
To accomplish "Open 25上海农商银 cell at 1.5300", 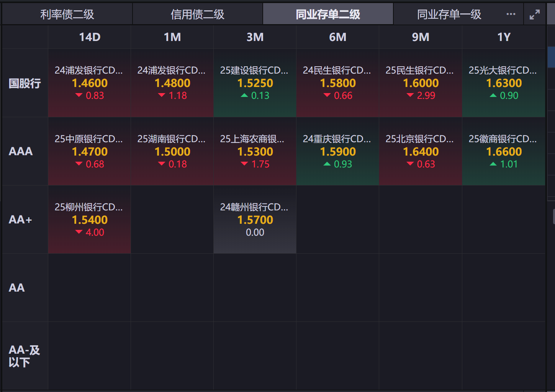I will coord(255,151).
